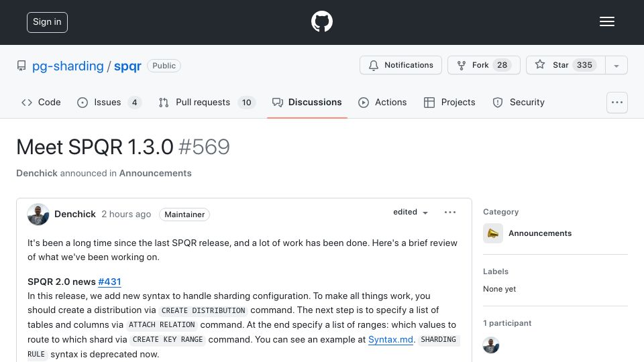Click Denchick username in the post header

74,215
